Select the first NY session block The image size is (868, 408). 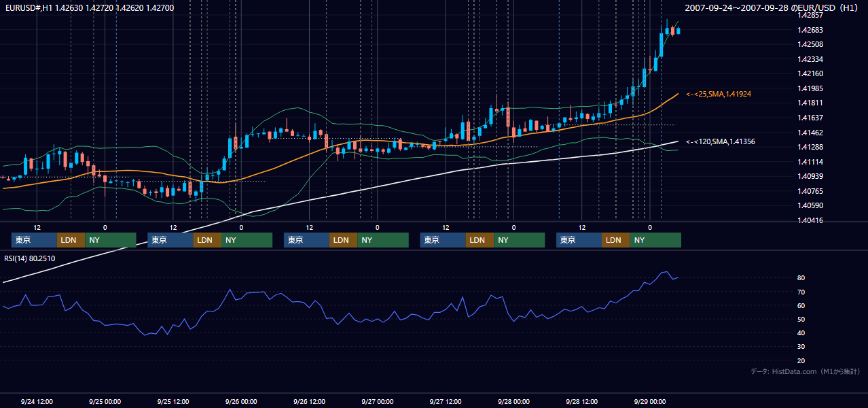[x=111, y=240]
